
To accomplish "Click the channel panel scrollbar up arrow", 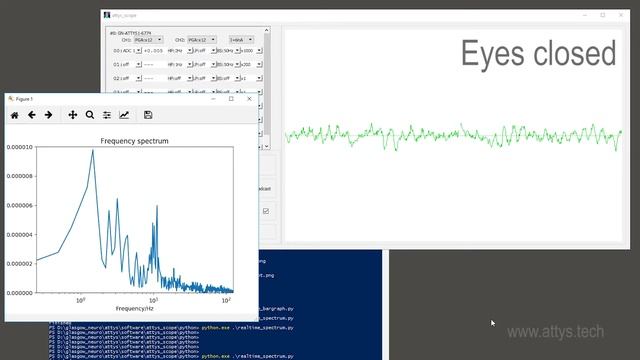I will 267,30.
